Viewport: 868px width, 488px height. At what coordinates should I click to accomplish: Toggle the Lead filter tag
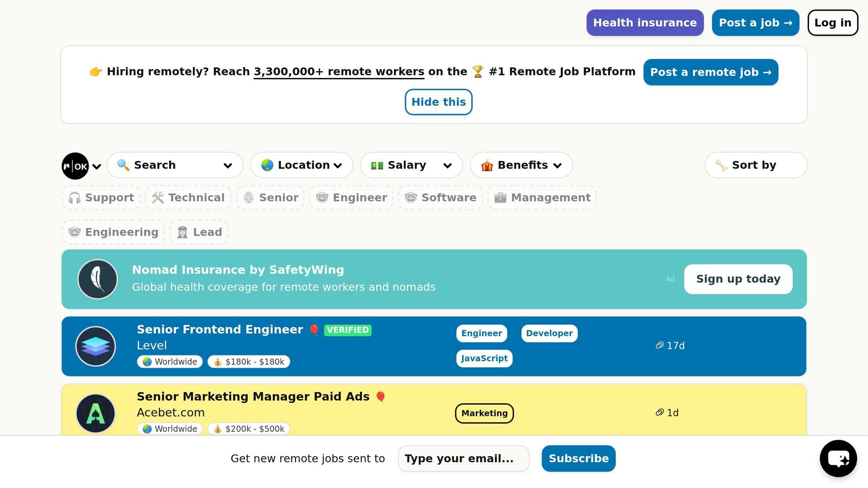point(199,232)
